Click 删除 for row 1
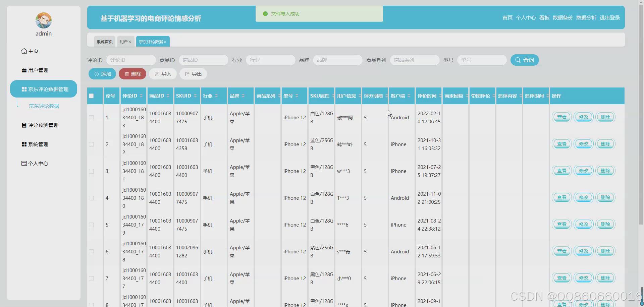 tap(605, 117)
